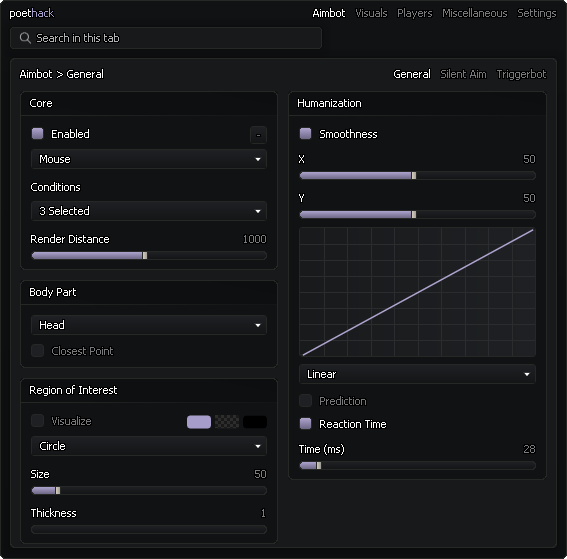The image size is (567, 559).
Task: Click the Aimbot > General breadcrumb
Action: (x=61, y=74)
